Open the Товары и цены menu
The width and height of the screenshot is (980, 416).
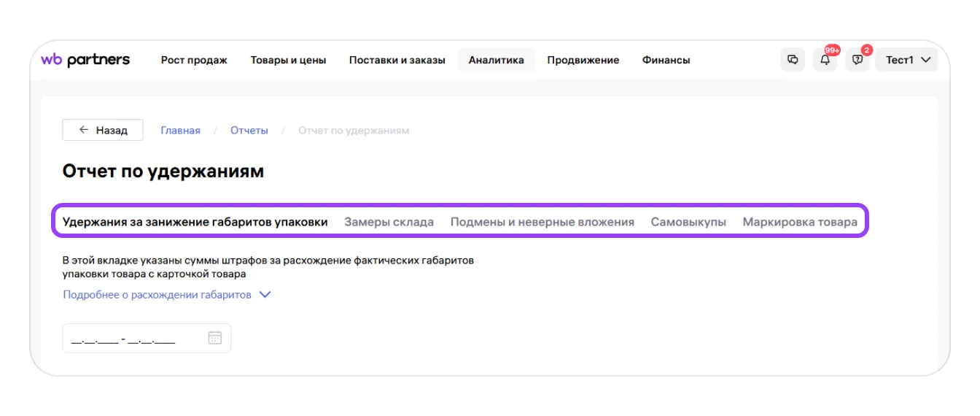(288, 60)
